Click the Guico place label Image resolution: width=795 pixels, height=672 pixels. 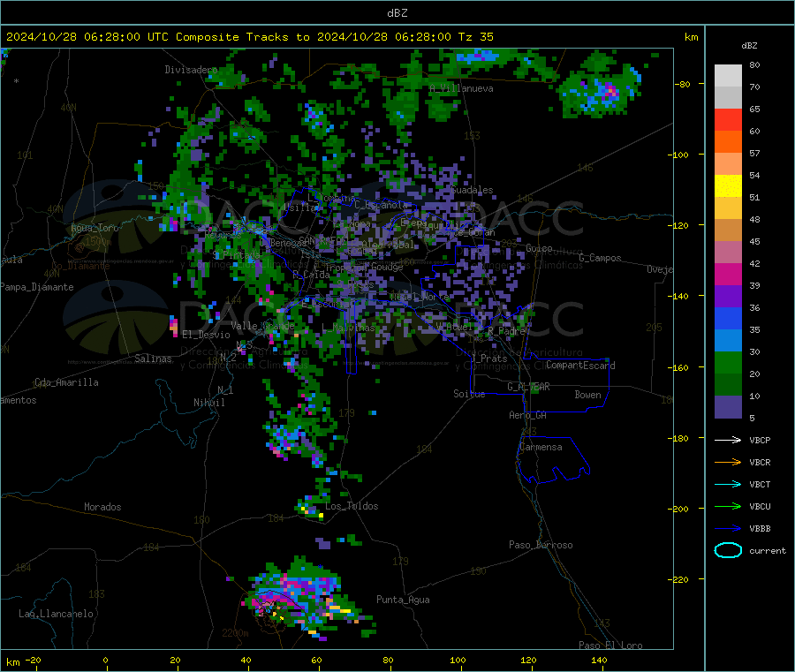click(x=539, y=248)
